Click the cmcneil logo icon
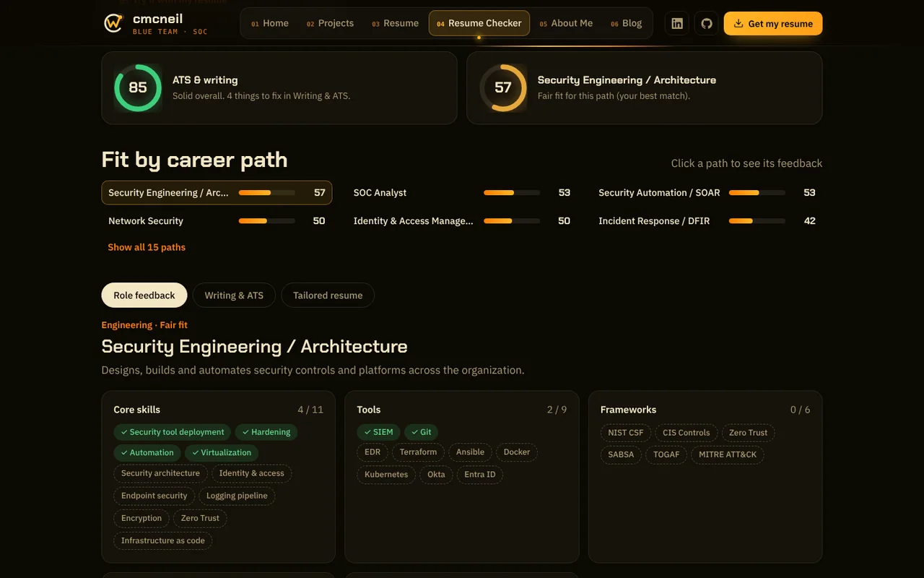The height and width of the screenshot is (578, 924). (113, 23)
